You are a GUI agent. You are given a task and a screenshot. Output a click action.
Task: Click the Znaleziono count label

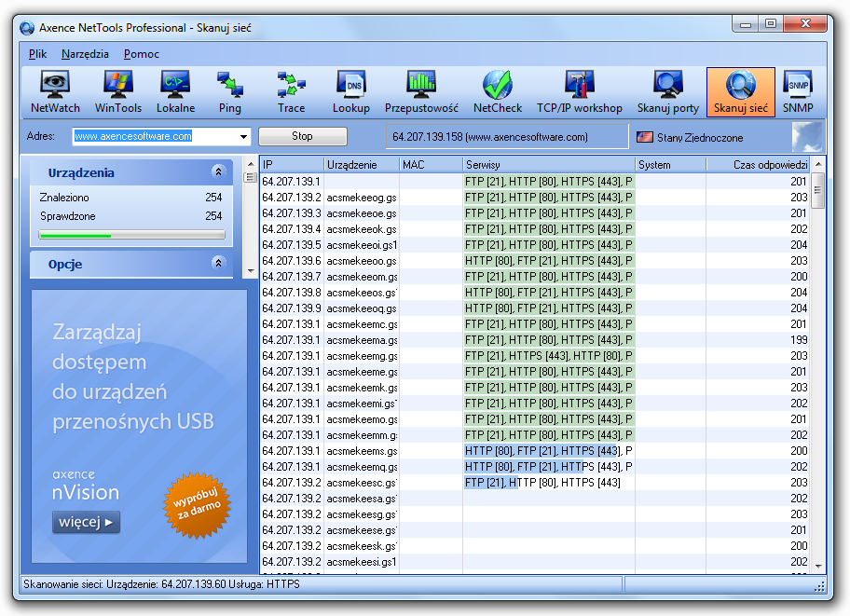(x=64, y=198)
